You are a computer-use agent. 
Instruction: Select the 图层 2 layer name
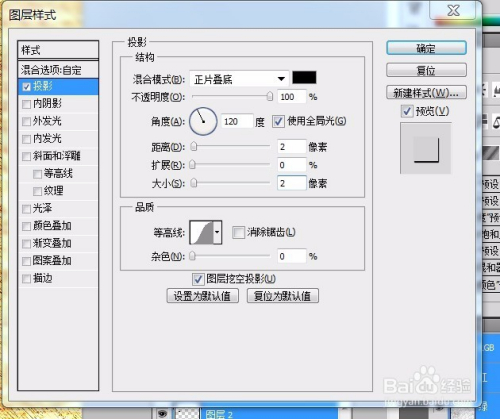point(219,414)
